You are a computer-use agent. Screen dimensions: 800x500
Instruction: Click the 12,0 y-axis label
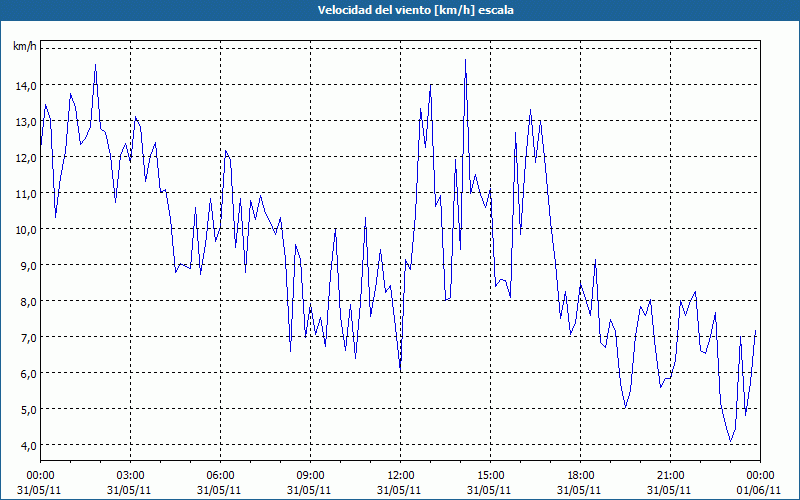[26, 158]
